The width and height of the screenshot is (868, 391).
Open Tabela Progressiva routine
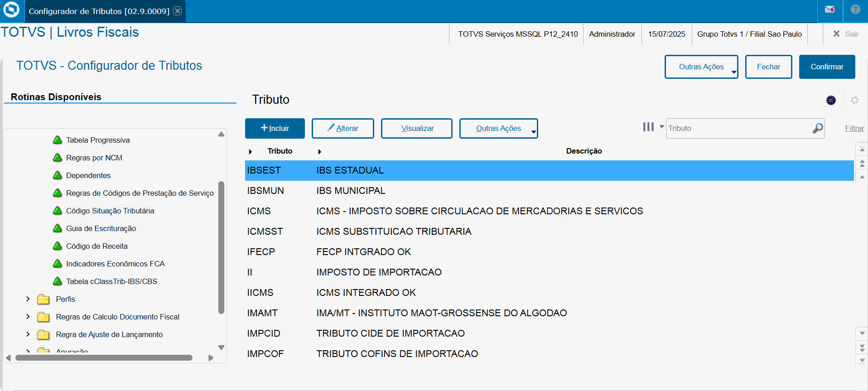coord(98,140)
